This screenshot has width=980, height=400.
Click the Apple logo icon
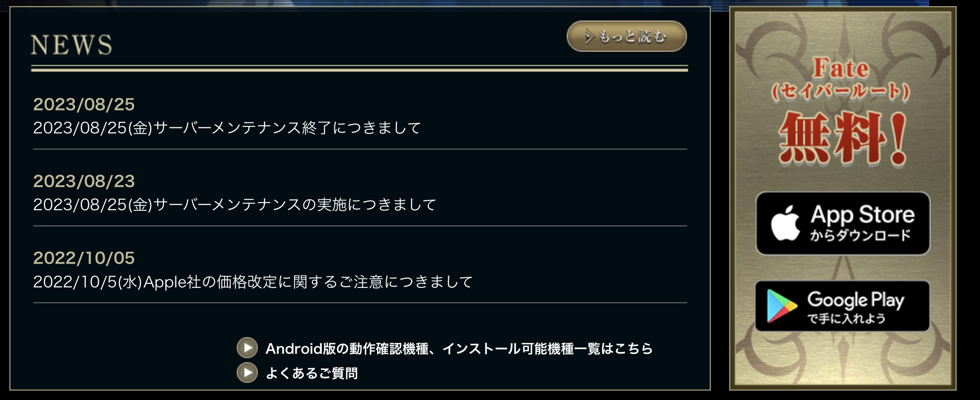pyautogui.click(x=785, y=223)
